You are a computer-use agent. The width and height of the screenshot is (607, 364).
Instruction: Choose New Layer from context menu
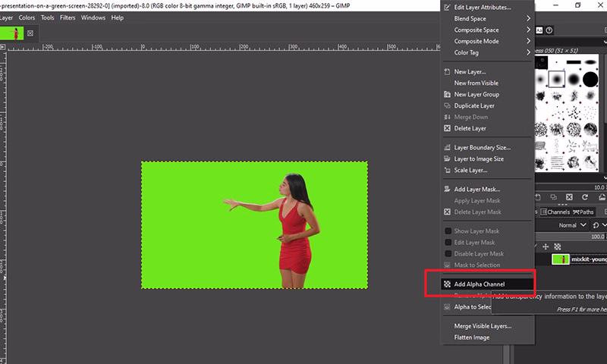[487, 71]
